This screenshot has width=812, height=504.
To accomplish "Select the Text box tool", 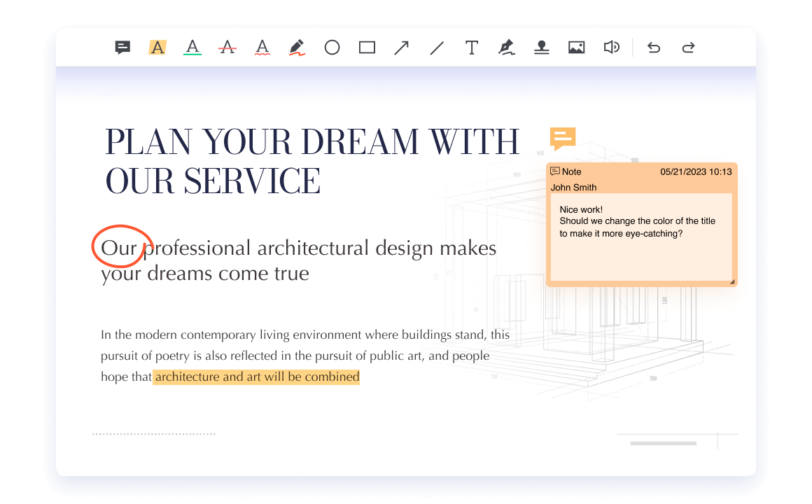I will tap(472, 48).
